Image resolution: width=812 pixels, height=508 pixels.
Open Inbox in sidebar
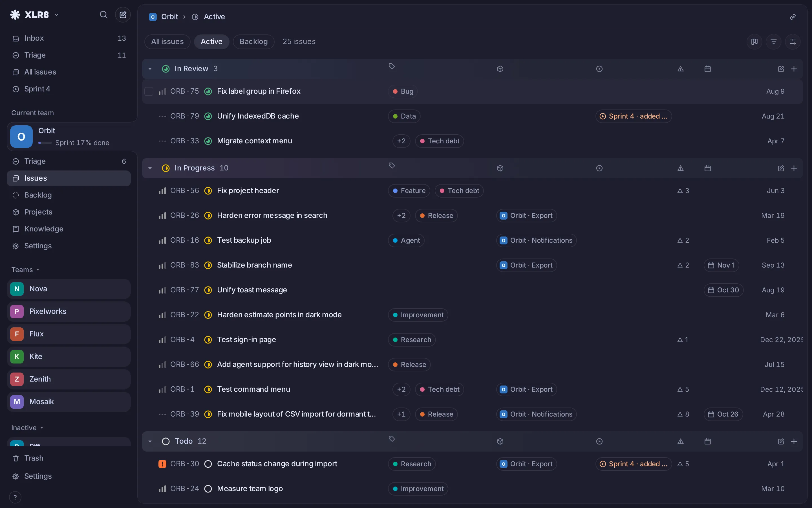tap(69, 38)
